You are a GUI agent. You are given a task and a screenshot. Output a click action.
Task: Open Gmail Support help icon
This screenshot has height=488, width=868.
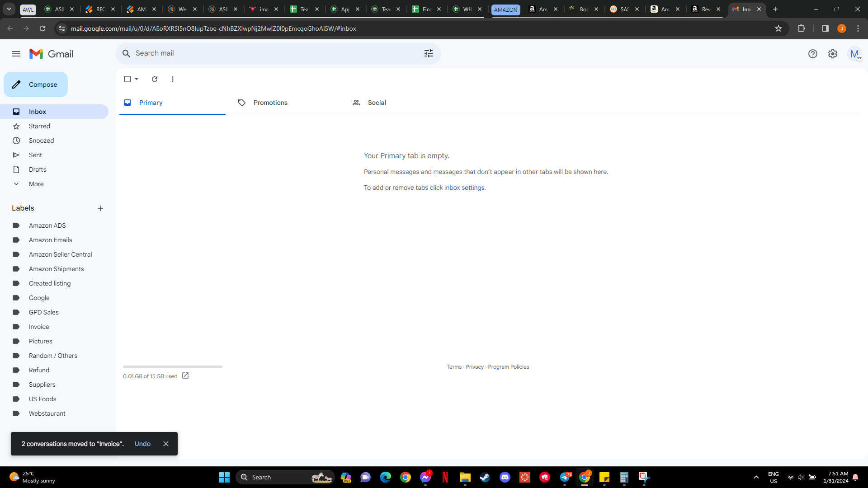[813, 54]
